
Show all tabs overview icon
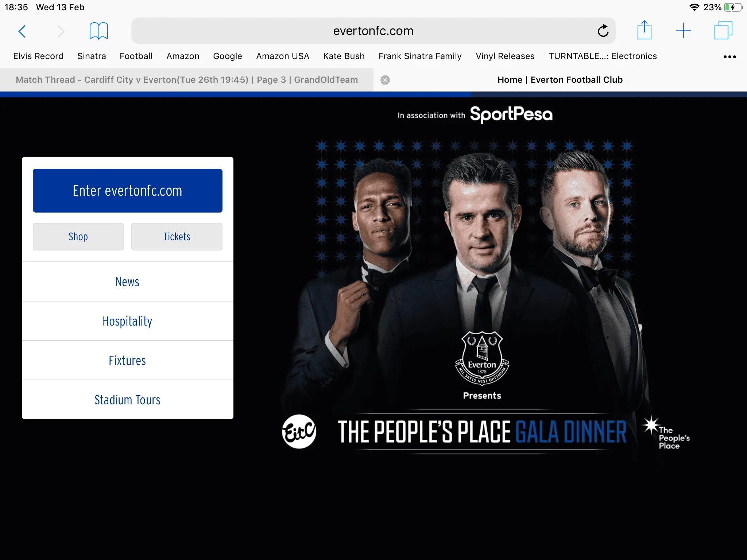point(723,31)
